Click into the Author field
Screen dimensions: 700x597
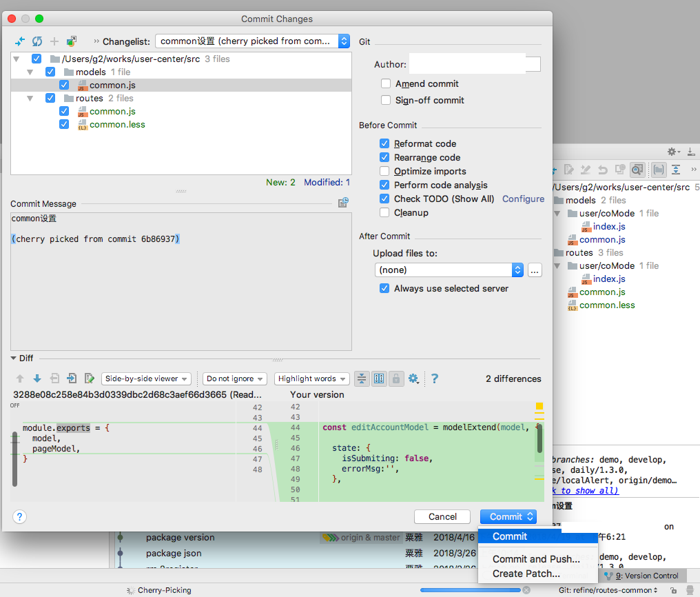click(475, 64)
